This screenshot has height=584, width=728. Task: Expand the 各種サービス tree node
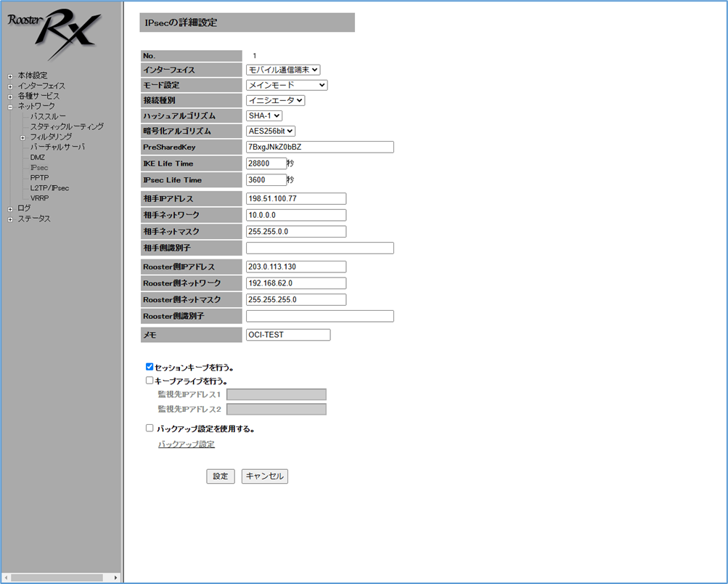(x=9, y=95)
